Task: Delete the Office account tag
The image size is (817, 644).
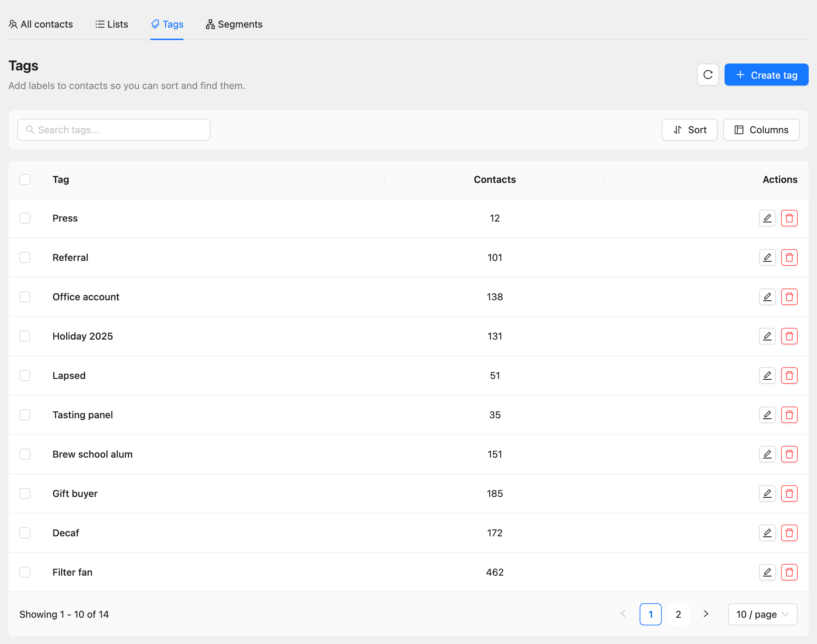Action: click(x=789, y=297)
